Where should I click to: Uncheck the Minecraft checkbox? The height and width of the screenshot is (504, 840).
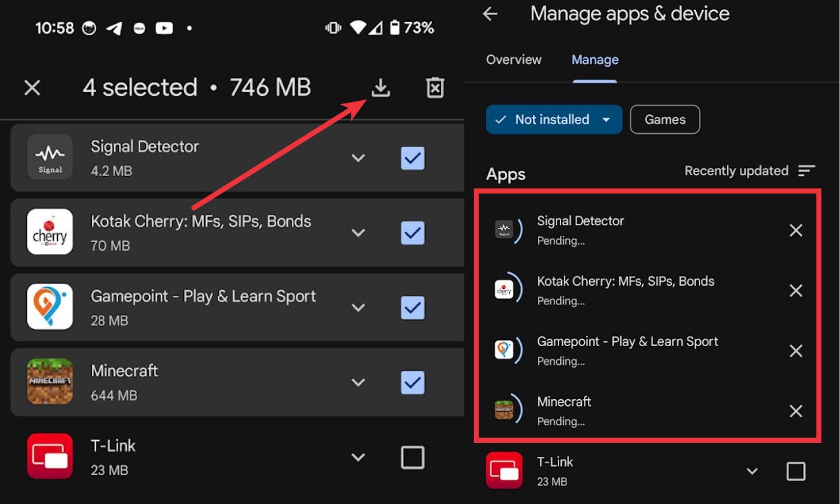[412, 382]
